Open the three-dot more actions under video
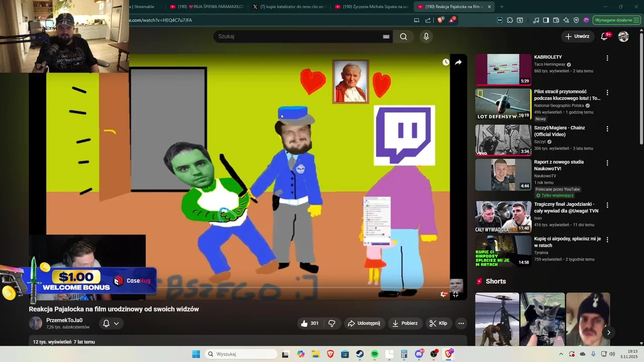Screen dimensions: 644x362 [x=461, y=323]
